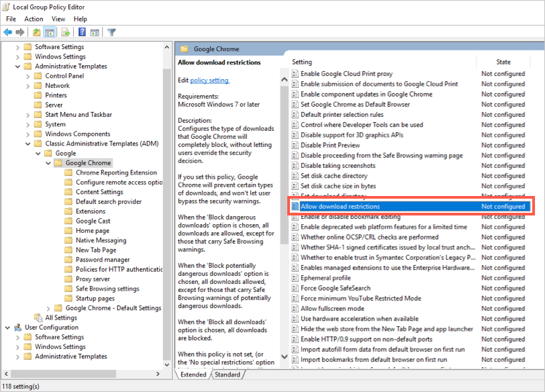
Task: Click the Export List toolbar icon
Action: point(66,32)
